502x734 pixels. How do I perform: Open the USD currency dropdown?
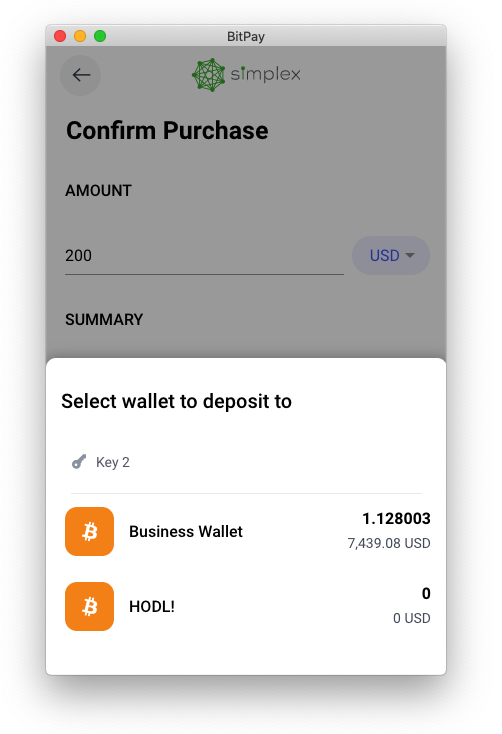pos(391,256)
